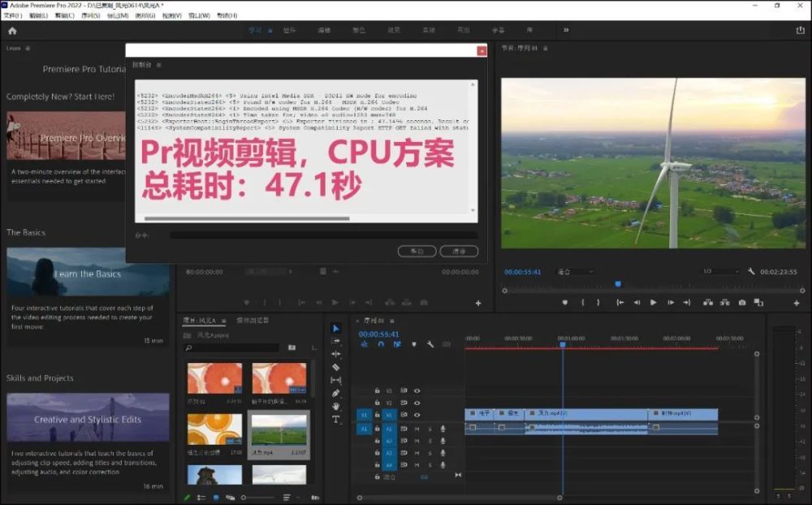The height and width of the screenshot is (505, 812).
Task: Select the Pen tool
Action: 336,393
